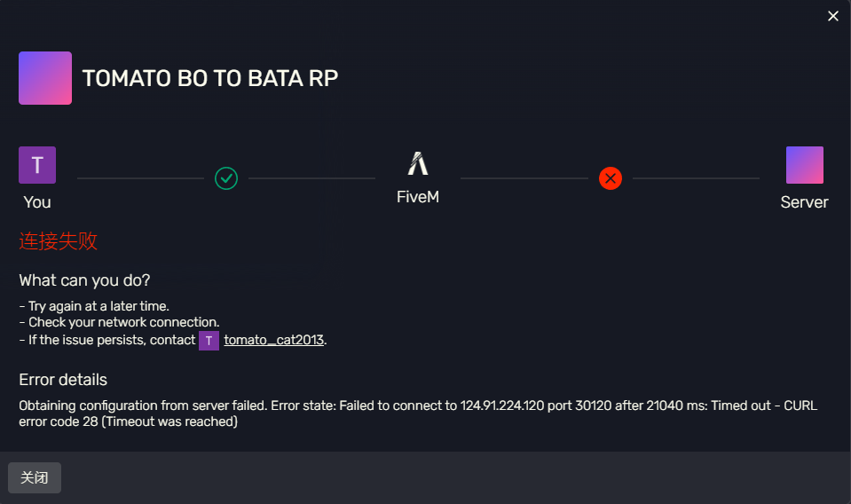Image resolution: width=851 pixels, height=504 pixels.
Task: Click the 关闭 button at bottom
Action: (x=35, y=477)
